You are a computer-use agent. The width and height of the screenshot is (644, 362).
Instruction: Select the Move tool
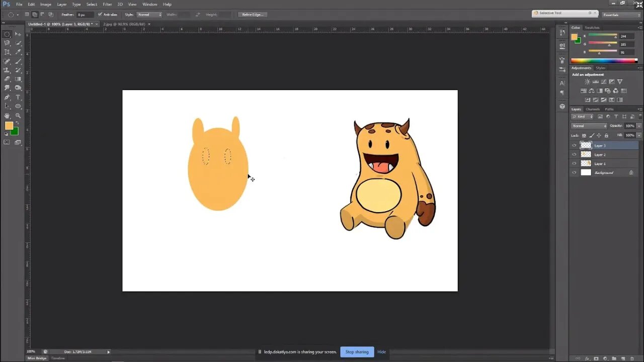[x=18, y=34]
